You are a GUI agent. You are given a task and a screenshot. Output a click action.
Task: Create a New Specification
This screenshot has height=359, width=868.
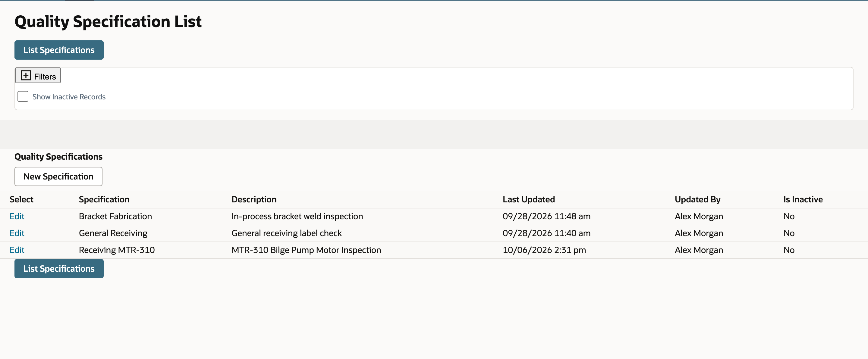[58, 176]
